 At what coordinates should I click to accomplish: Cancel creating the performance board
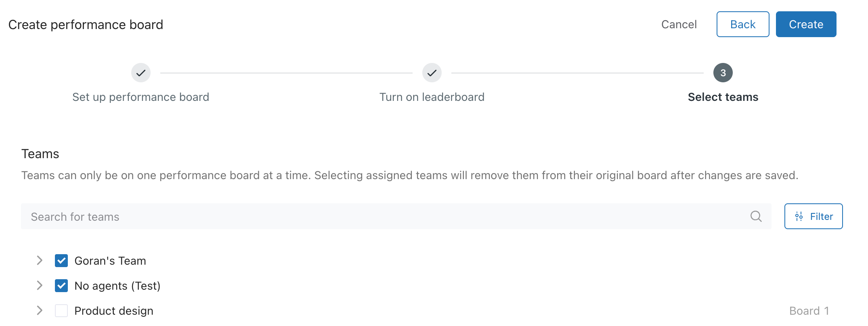point(679,25)
